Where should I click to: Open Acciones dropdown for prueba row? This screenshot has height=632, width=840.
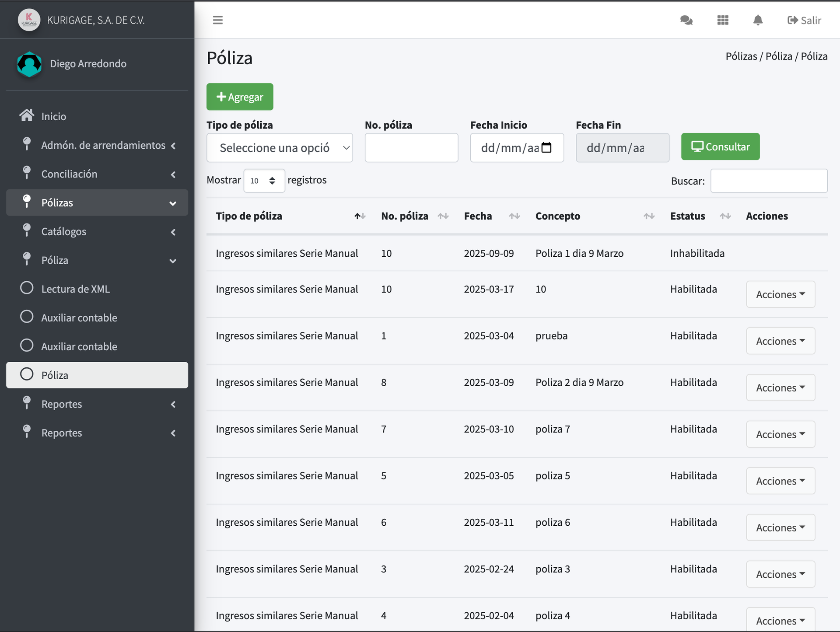(780, 341)
